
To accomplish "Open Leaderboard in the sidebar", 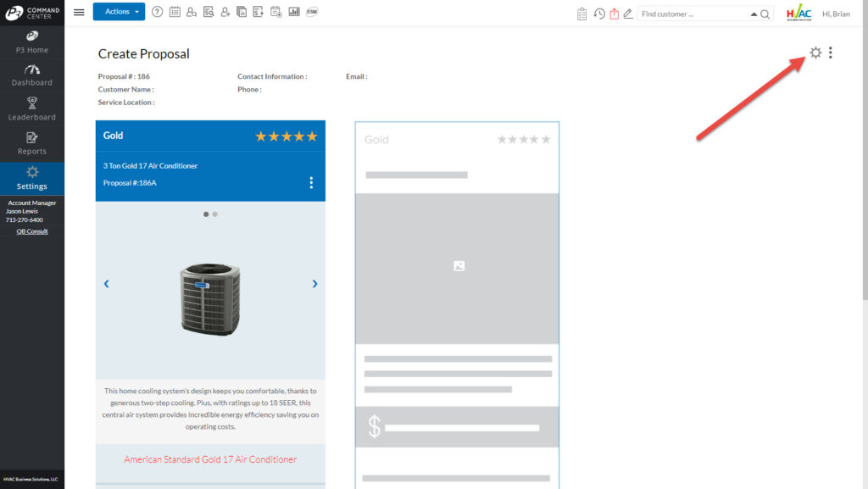I will [32, 108].
